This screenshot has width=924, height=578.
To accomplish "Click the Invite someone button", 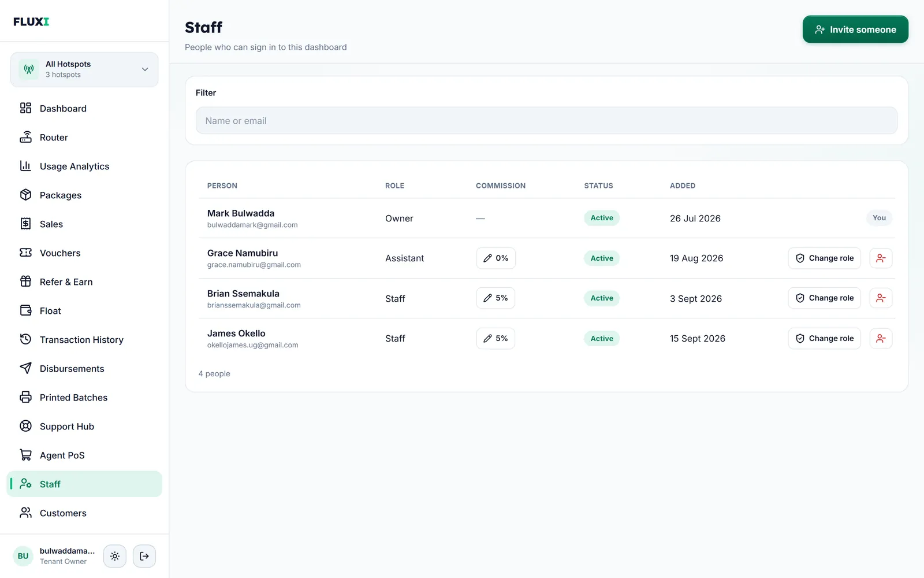I will [x=855, y=29].
